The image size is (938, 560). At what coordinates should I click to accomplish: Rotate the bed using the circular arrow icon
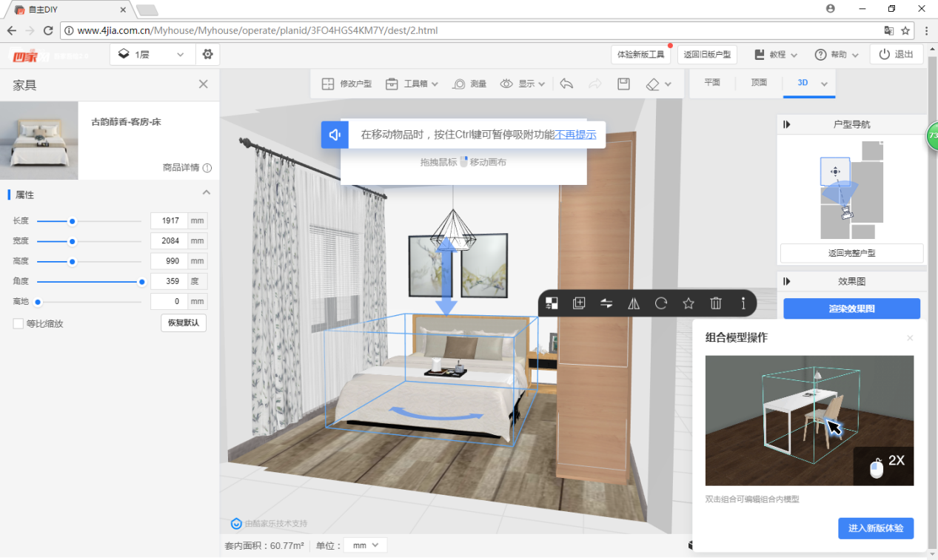pyautogui.click(x=661, y=303)
